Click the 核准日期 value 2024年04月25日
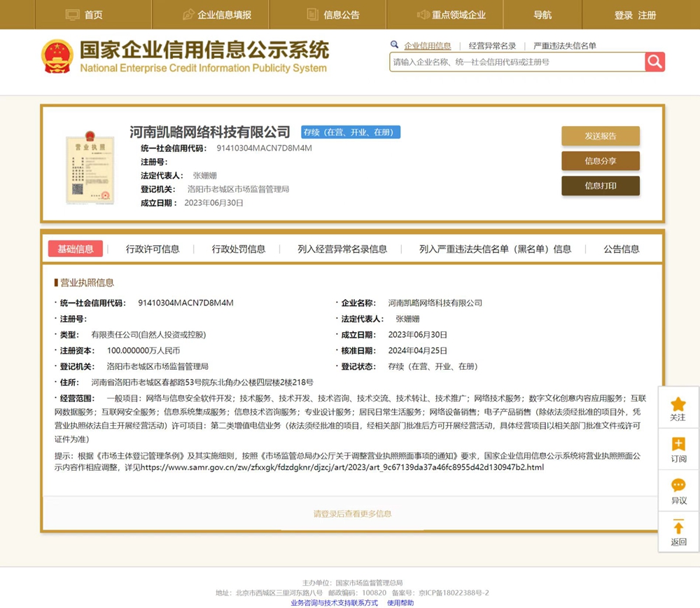The image size is (700, 608). [x=417, y=351]
